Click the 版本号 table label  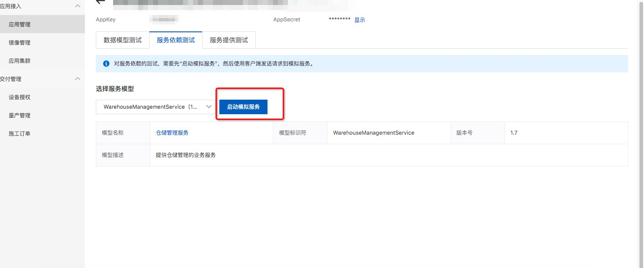(x=465, y=133)
